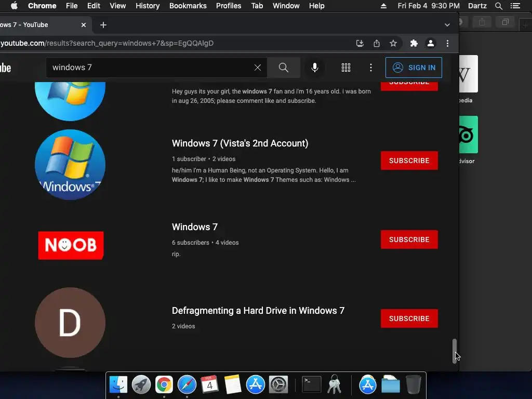
Task: Open the Chrome menu in menu bar
Action: (42, 6)
